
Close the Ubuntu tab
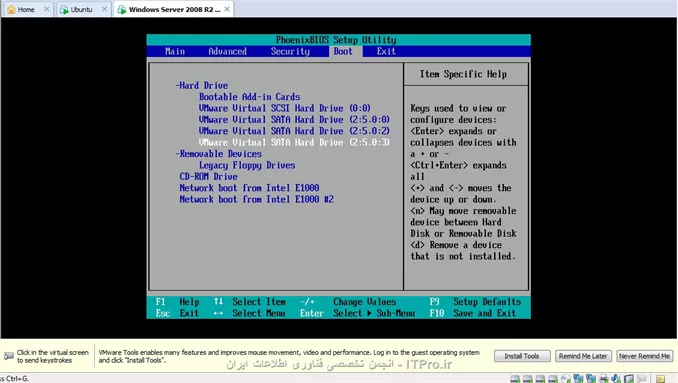[104, 9]
